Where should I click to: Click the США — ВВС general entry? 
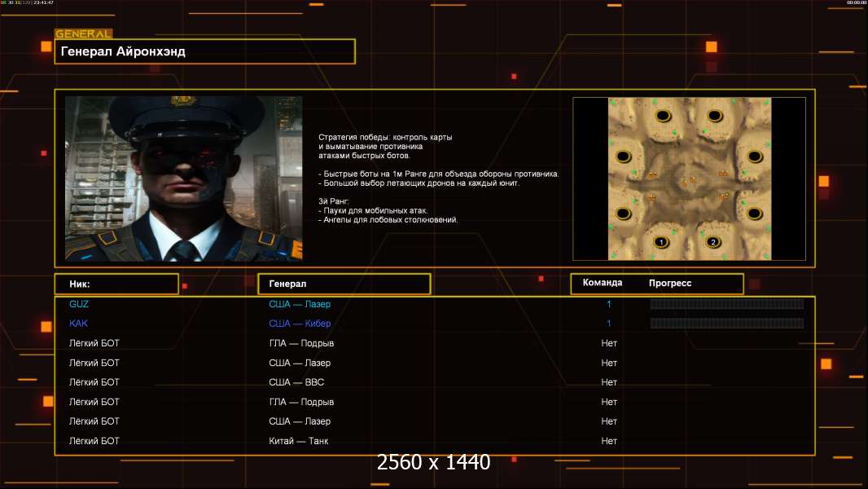pos(299,382)
